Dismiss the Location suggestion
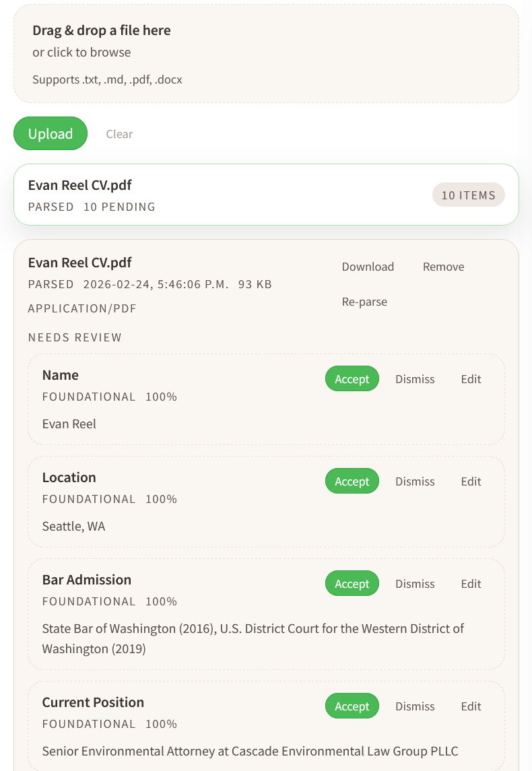 414,481
